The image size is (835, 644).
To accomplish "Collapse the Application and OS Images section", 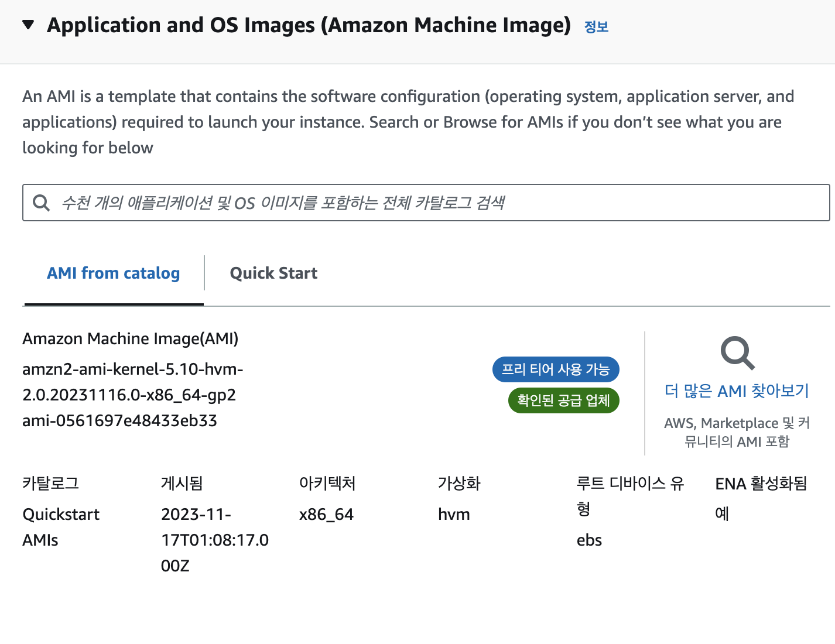I will (x=28, y=25).
